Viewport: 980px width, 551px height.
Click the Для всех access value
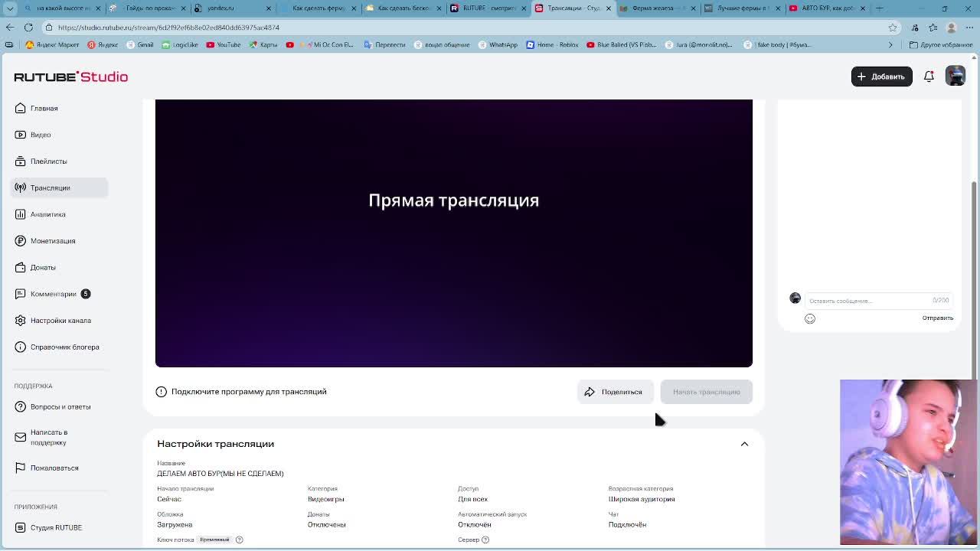472,499
